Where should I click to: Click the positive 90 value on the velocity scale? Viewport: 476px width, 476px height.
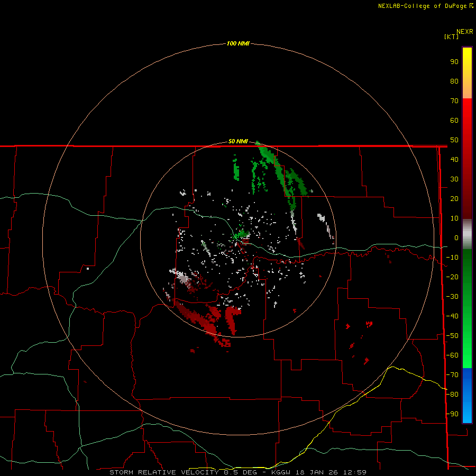pyautogui.click(x=454, y=62)
